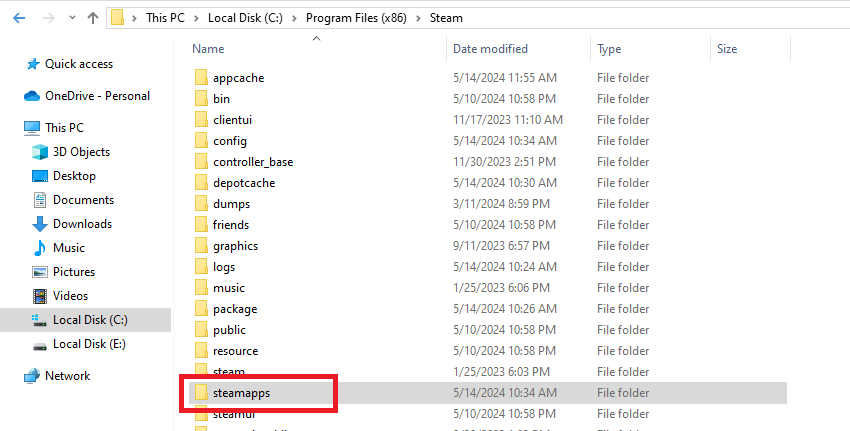850x431 pixels.
Task: Sort by Size column header
Action: click(x=727, y=49)
